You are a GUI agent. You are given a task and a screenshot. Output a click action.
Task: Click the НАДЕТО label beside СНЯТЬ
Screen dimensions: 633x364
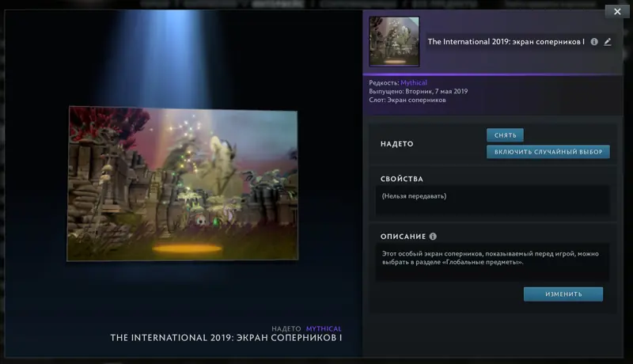397,144
